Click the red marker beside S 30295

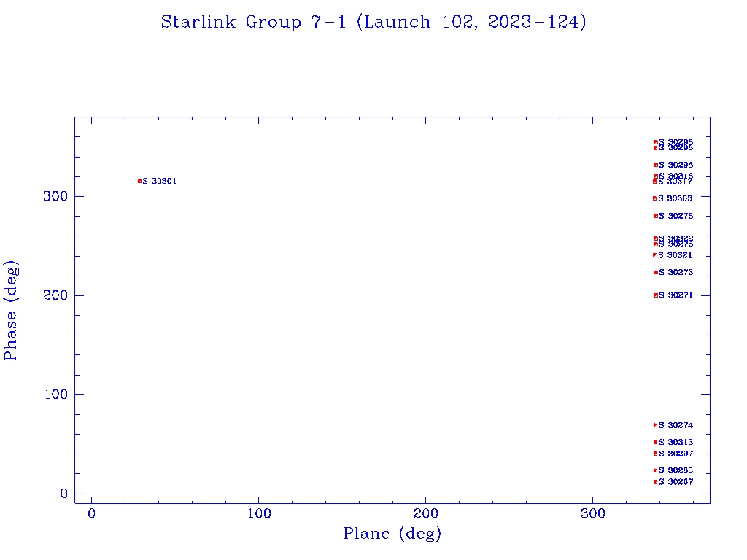[656, 165]
